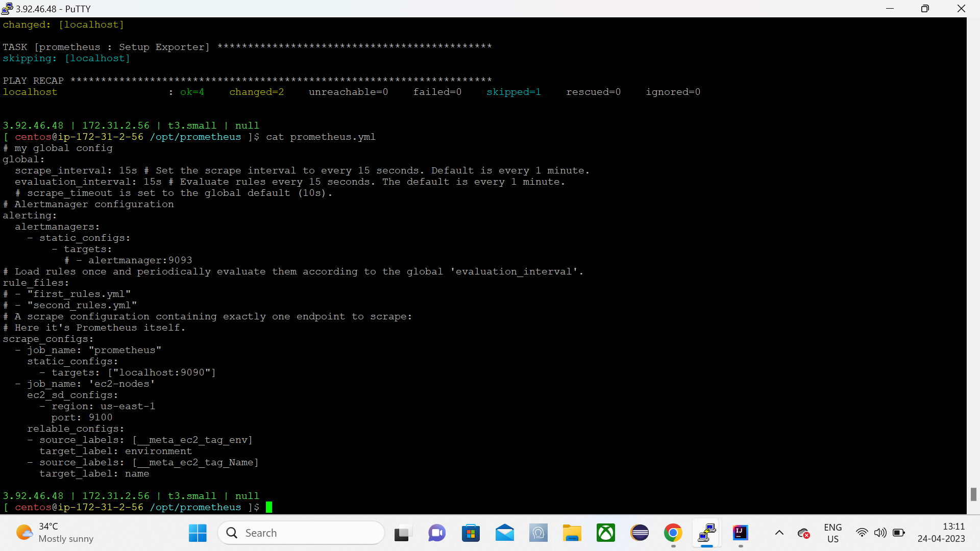Open File Explorer from the taskbar

[x=572, y=533]
